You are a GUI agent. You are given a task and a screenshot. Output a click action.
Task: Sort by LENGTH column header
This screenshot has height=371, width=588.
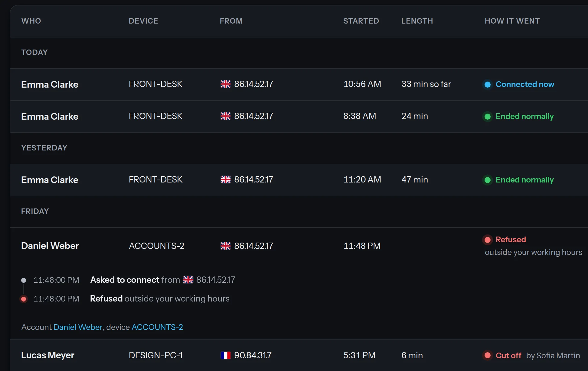click(x=417, y=21)
